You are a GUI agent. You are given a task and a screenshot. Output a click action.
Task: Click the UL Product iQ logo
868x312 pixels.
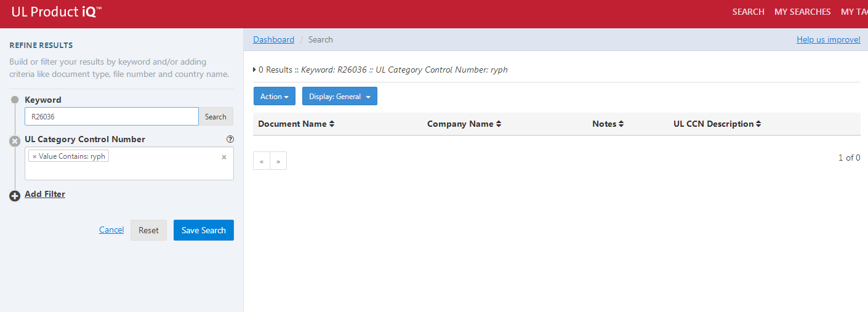(x=57, y=11)
